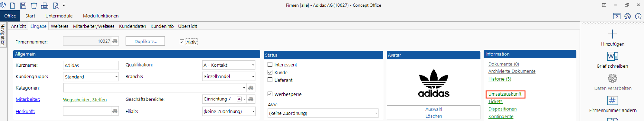Image resolution: width=644 pixels, height=121 pixels.
Task: Click the Brief schreiben Word icon
Action: coord(612,56)
